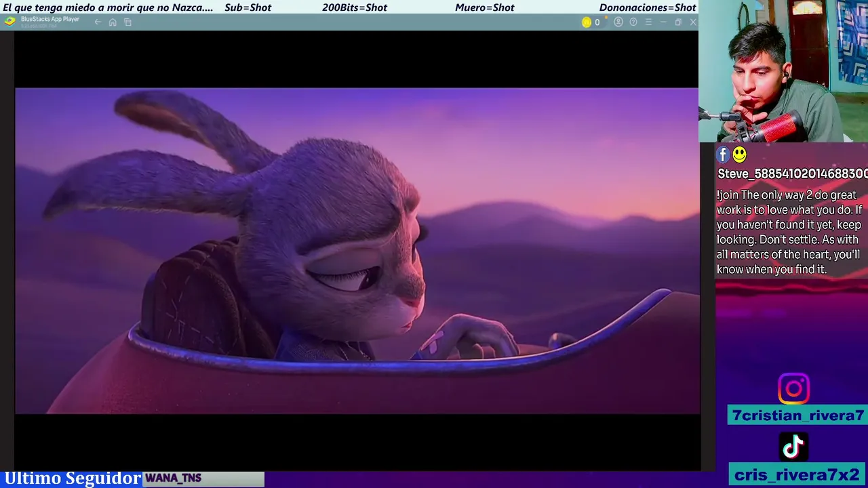Click the yellow coin icon in BlueStacks
The width and height of the screenshot is (868, 488).
pos(587,22)
